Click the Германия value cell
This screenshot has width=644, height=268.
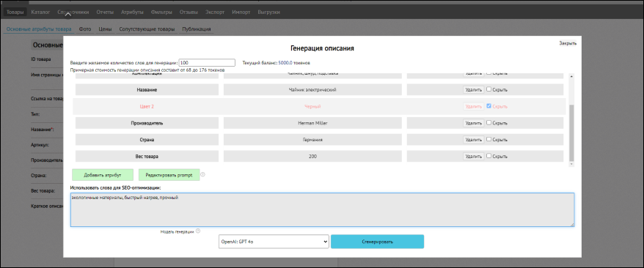click(313, 140)
